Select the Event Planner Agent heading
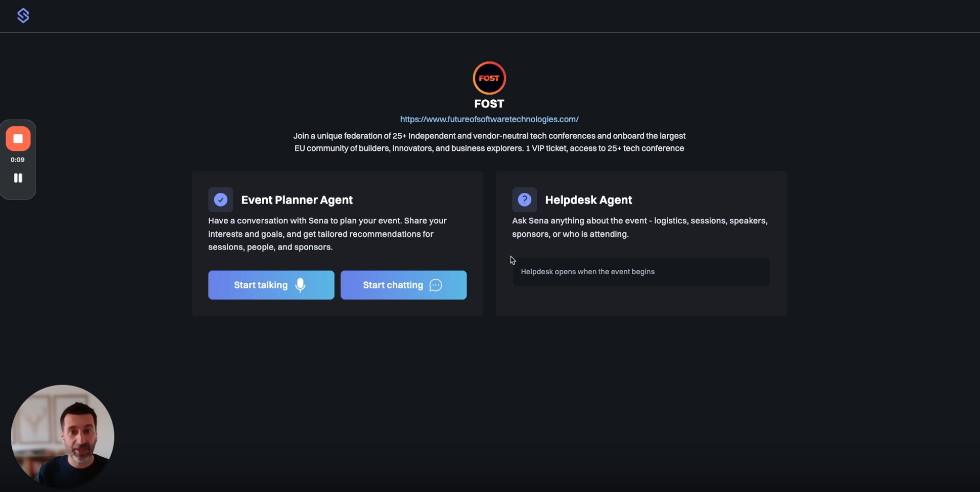Screen dimensions: 980x492 pos(297,200)
